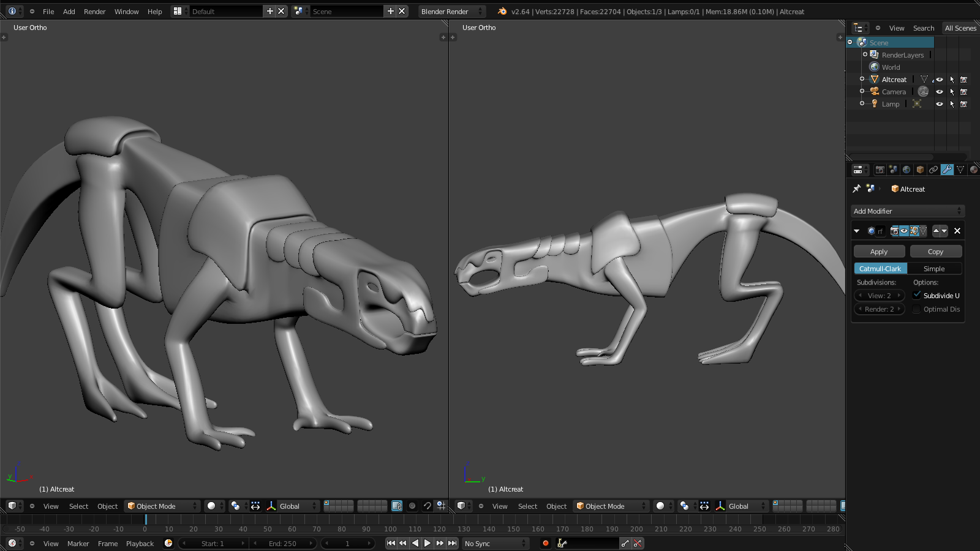Click the Apply modifier button
The height and width of the screenshot is (551, 980).
(879, 252)
